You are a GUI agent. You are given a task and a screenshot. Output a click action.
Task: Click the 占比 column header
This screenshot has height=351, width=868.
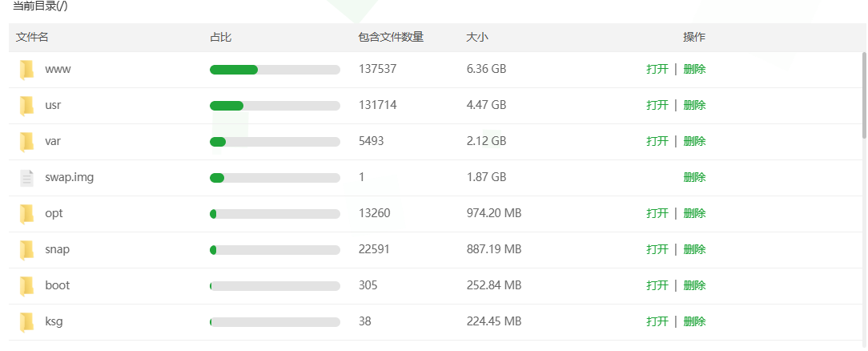(220, 37)
